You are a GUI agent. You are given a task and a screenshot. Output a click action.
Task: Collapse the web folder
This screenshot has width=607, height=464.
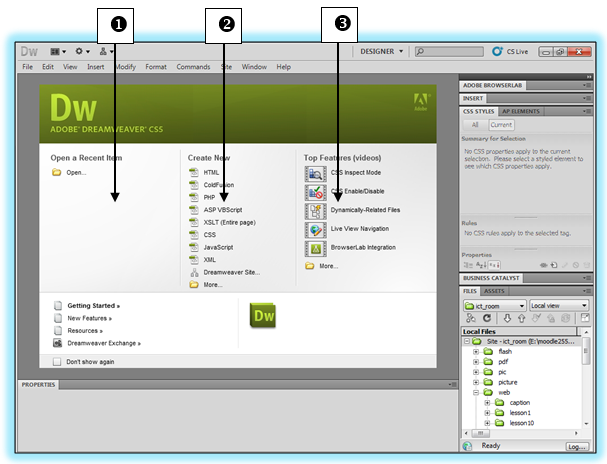coord(476,392)
